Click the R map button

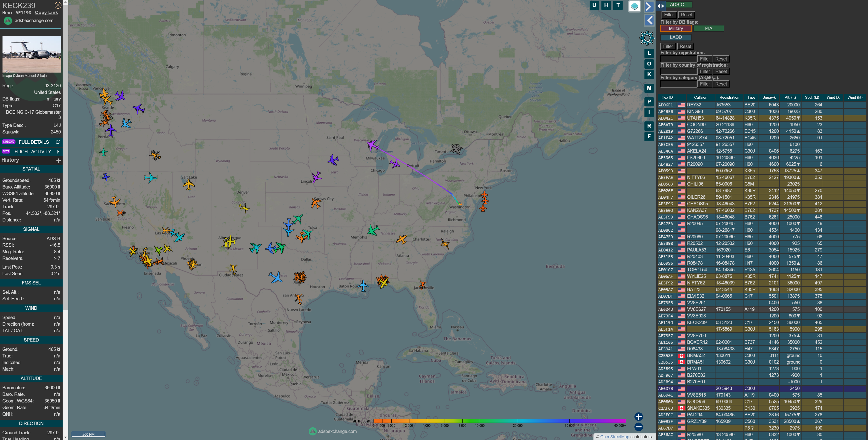[x=649, y=126]
